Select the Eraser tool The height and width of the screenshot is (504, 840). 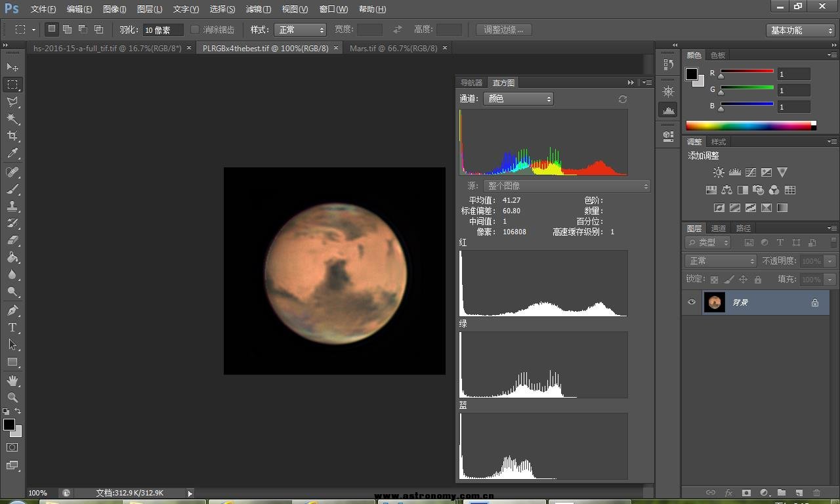coord(12,240)
